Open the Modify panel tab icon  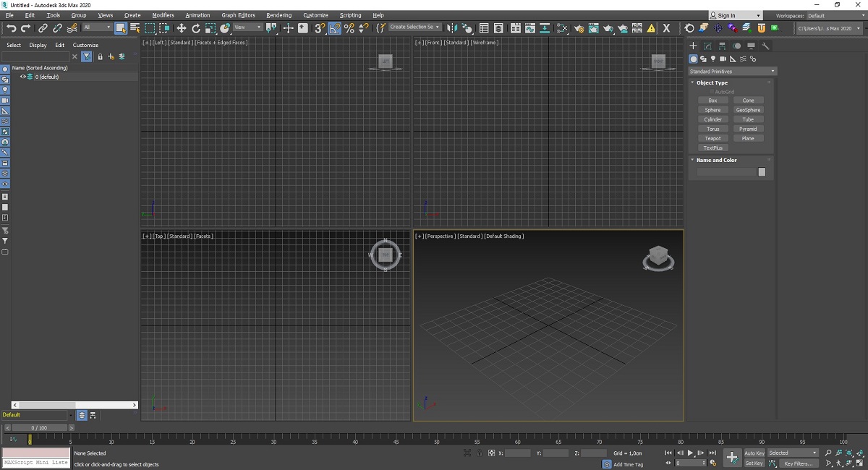click(707, 46)
